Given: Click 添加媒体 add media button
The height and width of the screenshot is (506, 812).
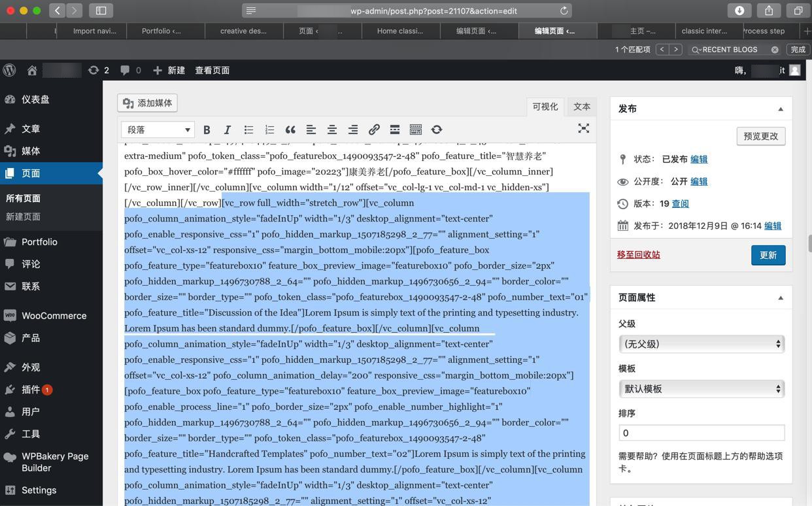Looking at the screenshot, I should tap(148, 103).
